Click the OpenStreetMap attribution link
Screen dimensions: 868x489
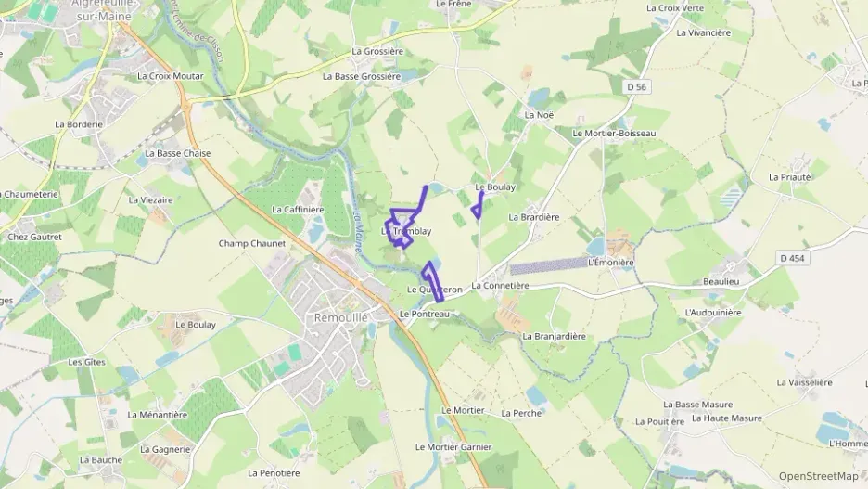[818, 476]
